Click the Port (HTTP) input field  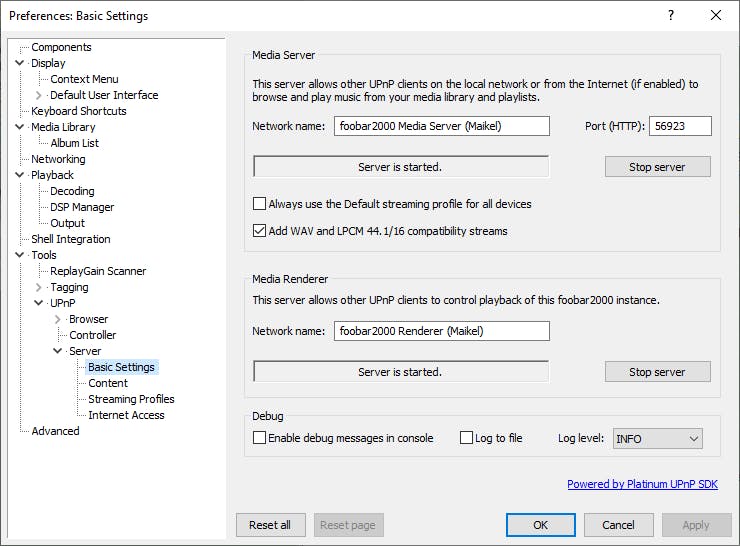coord(680,126)
